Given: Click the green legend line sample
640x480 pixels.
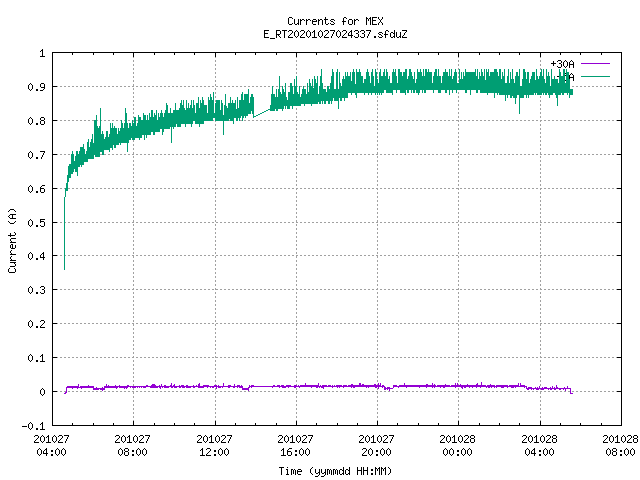Looking at the screenshot, I should tap(595, 76).
